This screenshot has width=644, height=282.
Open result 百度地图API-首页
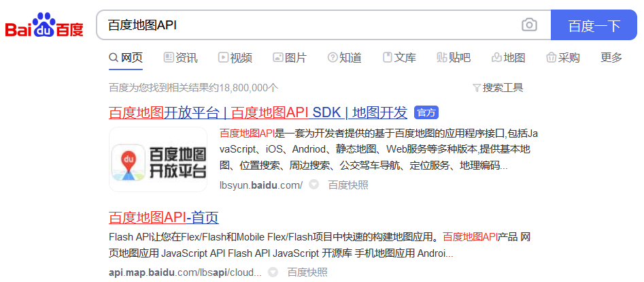coord(164,217)
